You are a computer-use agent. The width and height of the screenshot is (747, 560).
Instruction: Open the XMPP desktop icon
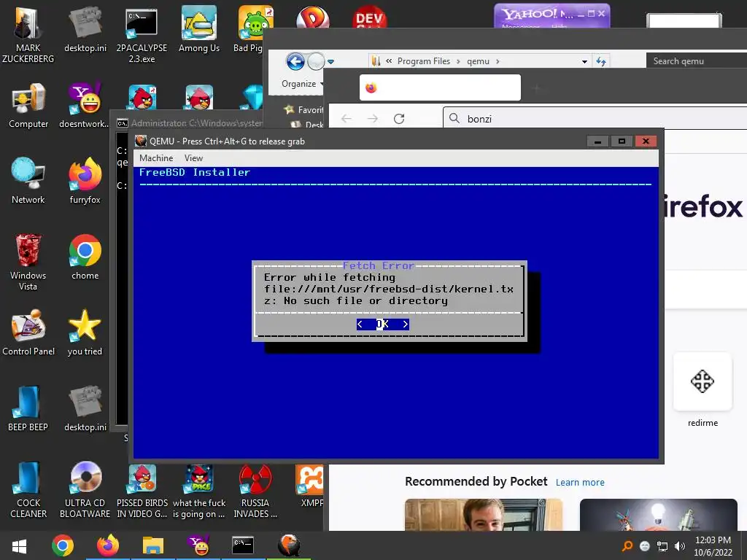309,486
